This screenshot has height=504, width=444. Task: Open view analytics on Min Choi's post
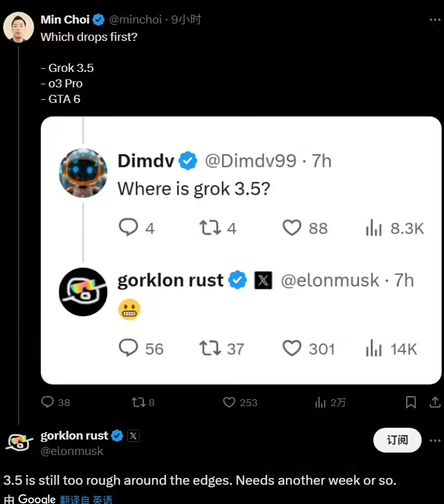(x=321, y=402)
